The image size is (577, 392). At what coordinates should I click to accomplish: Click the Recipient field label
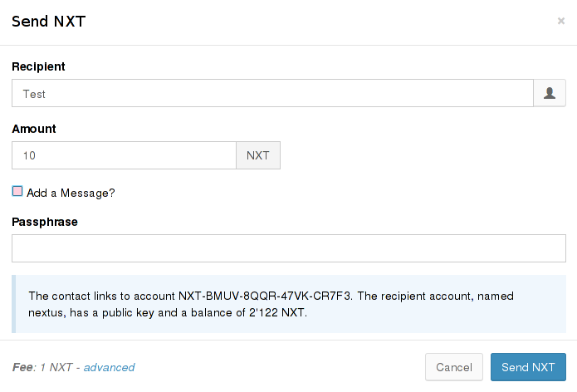(38, 66)
